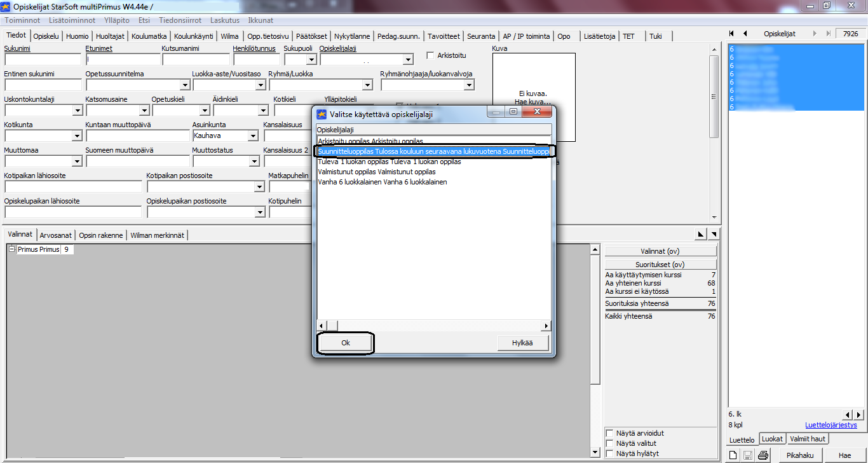Click Hylkää to cancel the dialog
The image size is (868, 463).
[x=524, y=343]
